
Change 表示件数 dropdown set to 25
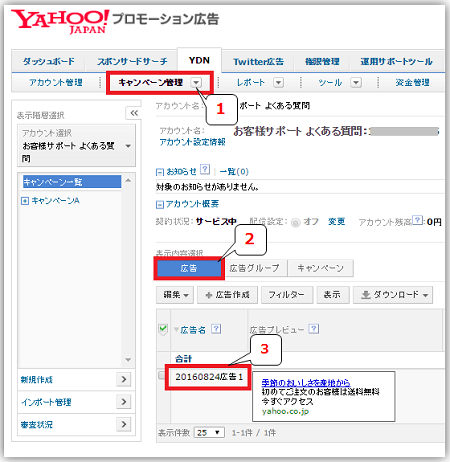(209, 433)
